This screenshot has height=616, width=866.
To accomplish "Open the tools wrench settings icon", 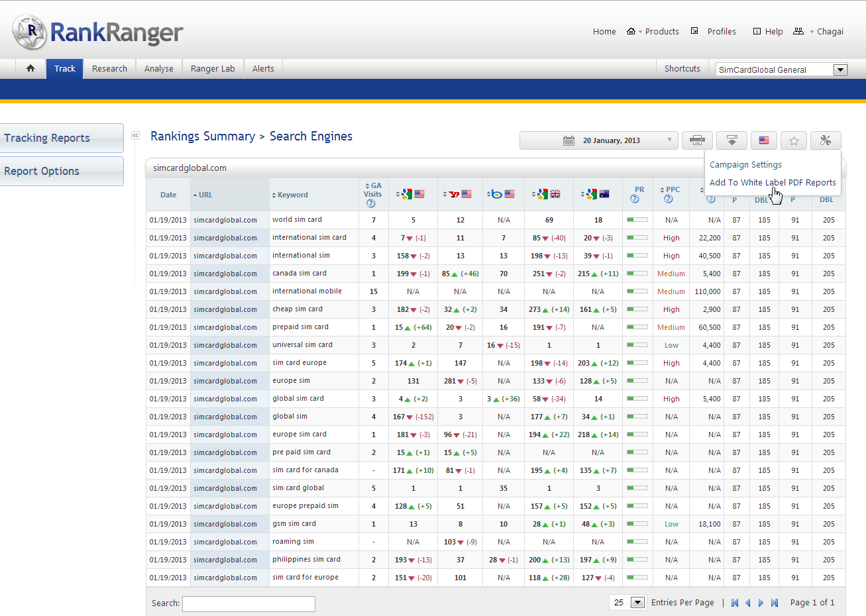I will click(825, 140).
